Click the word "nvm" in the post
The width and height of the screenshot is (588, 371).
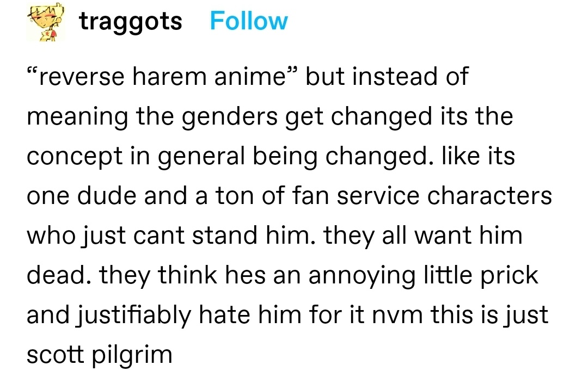coord(397,316)
